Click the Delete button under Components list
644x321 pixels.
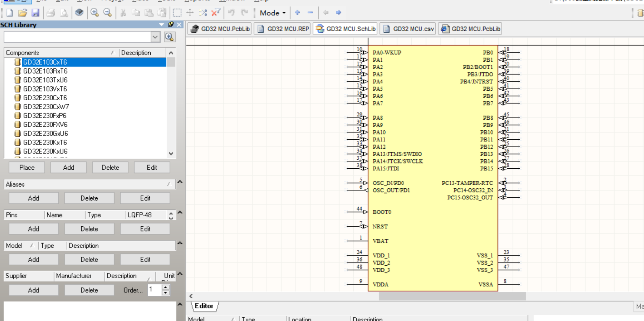click(110, 168)
